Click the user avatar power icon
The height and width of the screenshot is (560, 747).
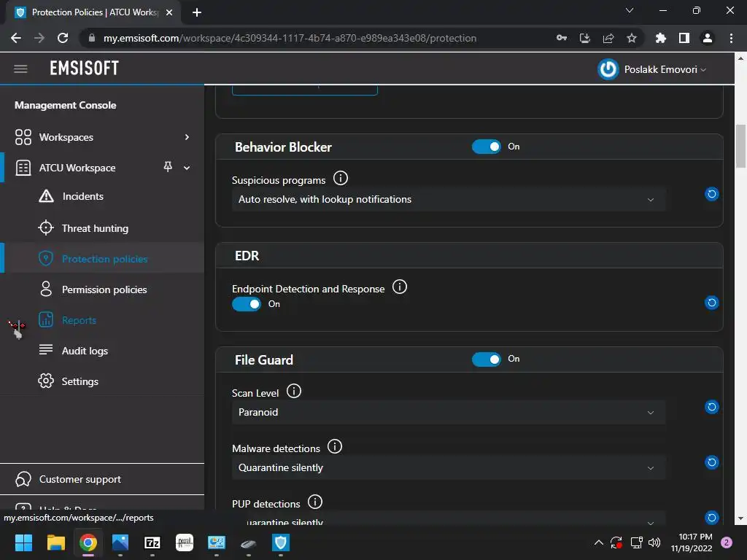pos(608,69)
